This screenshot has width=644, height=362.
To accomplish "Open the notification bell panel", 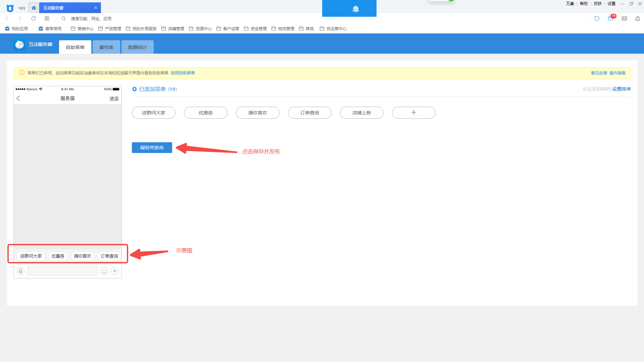I will coord(356,9).
